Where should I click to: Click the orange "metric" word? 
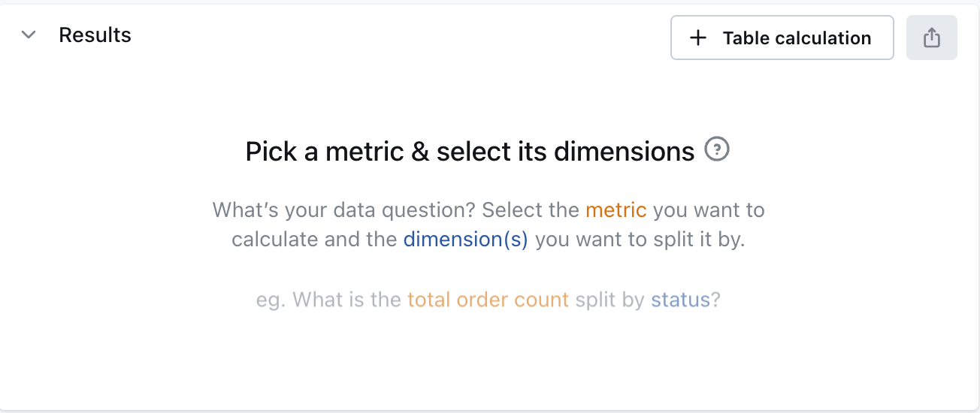[616, 210]
